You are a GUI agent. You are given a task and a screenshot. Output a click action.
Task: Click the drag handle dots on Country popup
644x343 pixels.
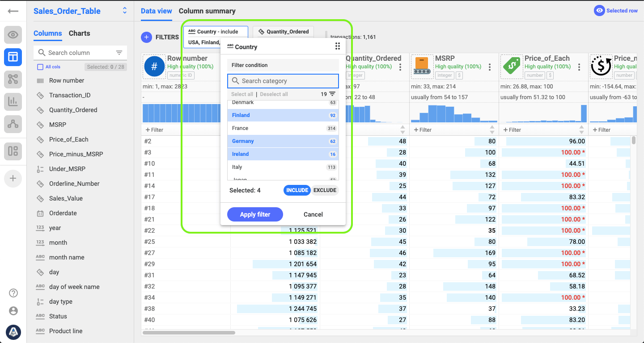[338, 46]
